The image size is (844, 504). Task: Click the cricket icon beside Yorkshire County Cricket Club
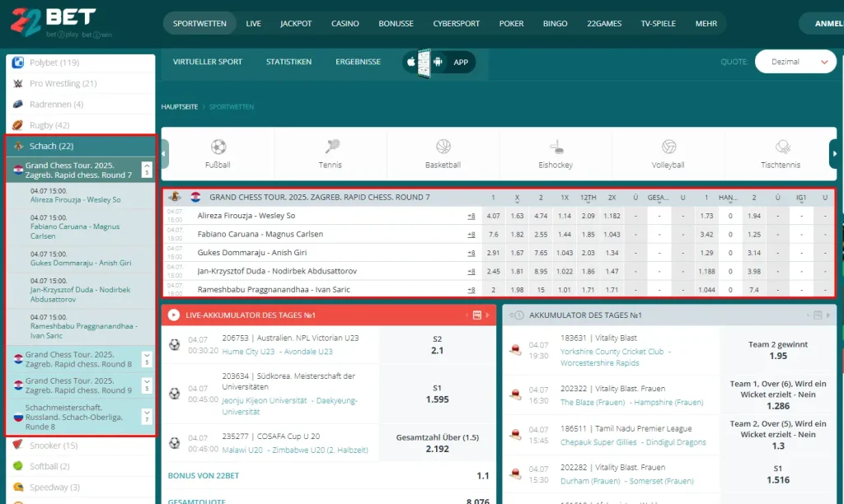coord(515,350)
